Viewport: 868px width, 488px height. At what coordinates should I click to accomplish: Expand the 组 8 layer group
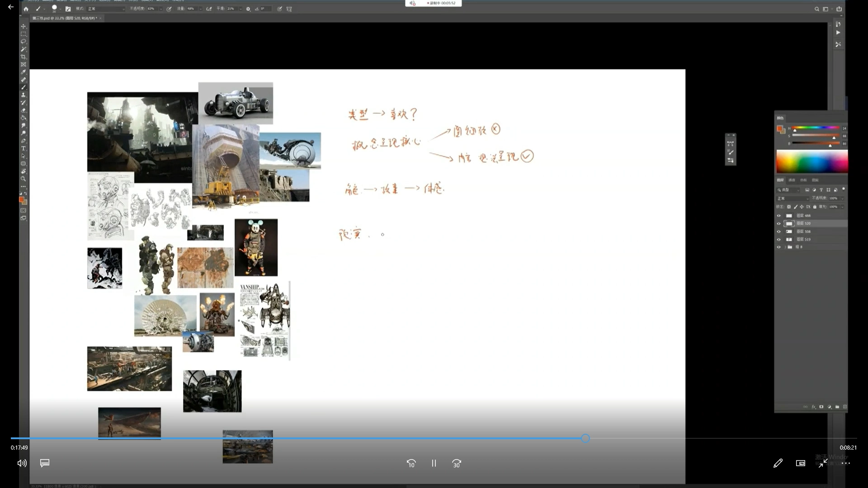[785, 247]
